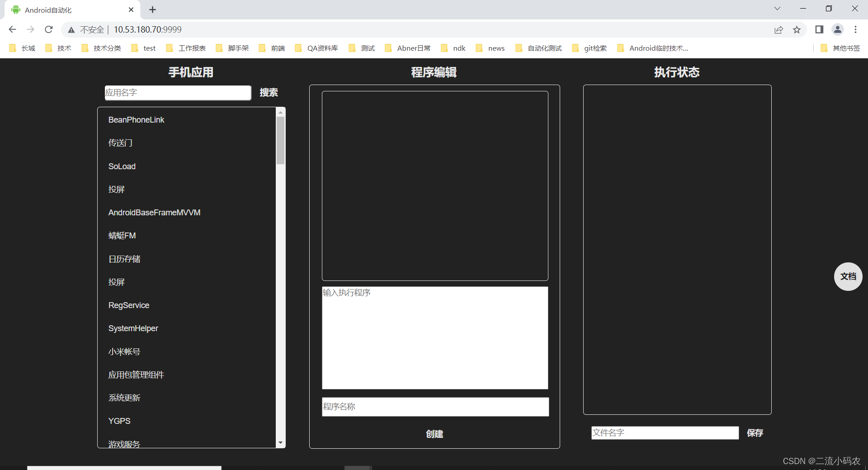The image size is (868, 470).
Task: Open the 技术分类 bookmark folder
Action: [101, 48]
